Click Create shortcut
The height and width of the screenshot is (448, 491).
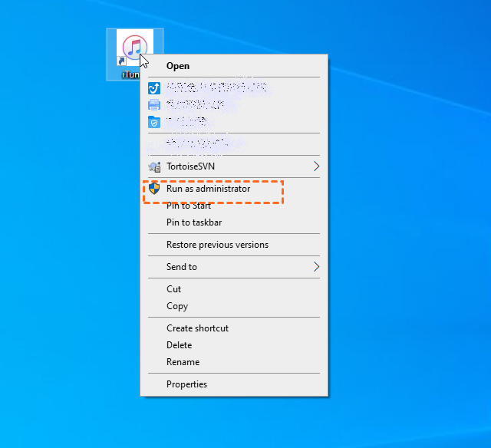click(197, 328)
